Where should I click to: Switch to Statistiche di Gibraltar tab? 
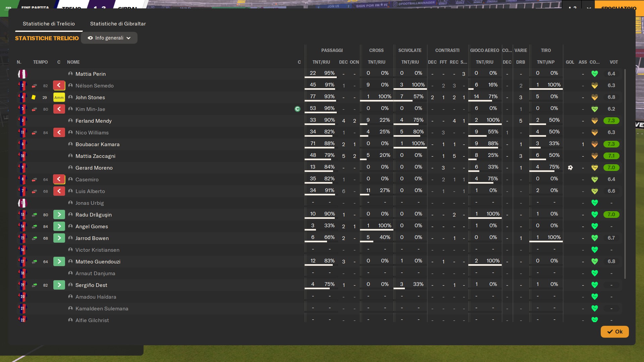coord(118,24)
